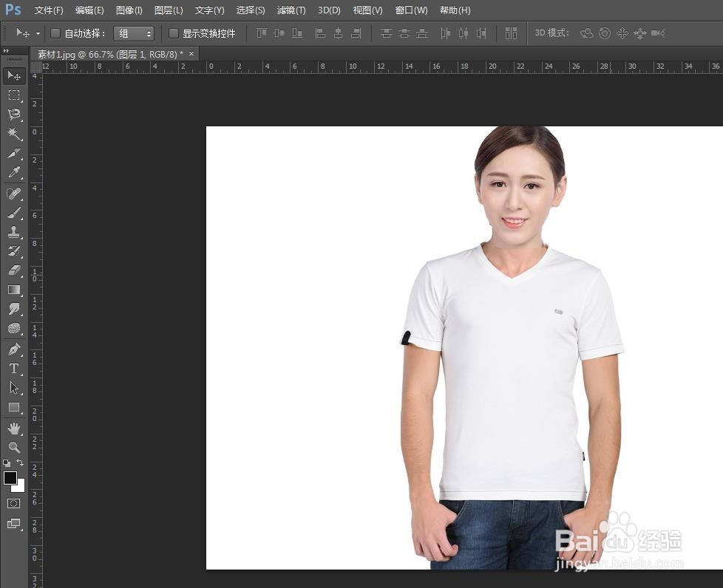723x588 pixels.
Task: Open the 组 auto-select dropdown
Action: (134, 33)
